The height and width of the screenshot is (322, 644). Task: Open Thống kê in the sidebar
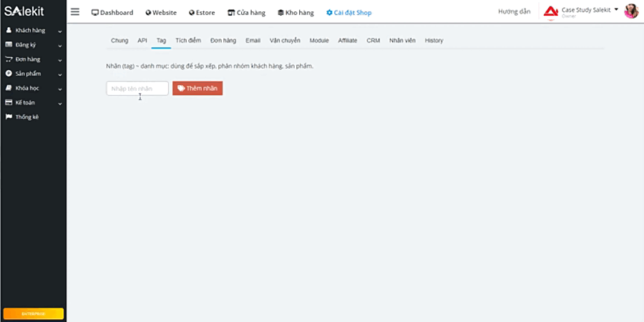[x=27, y=117]
